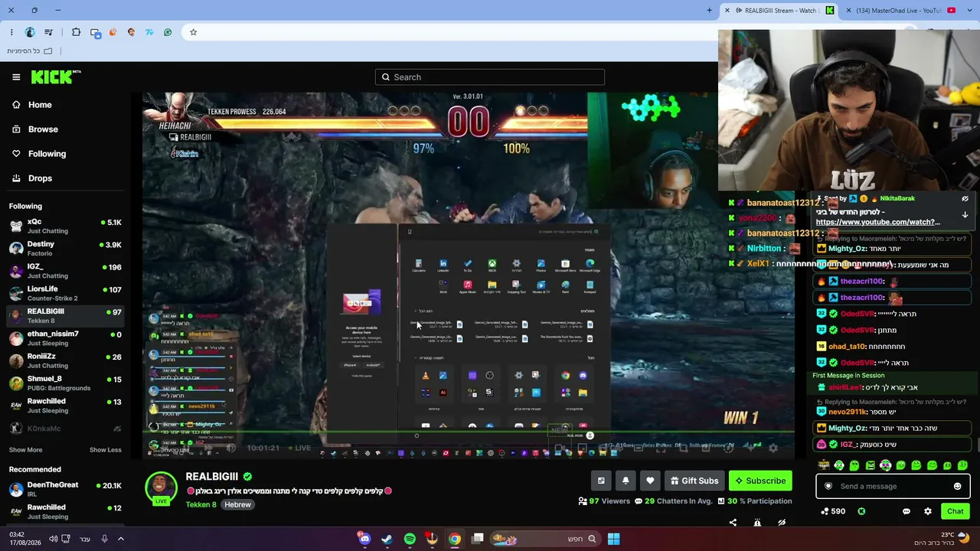Open the Chrome profile avatar

pos(30,32)
